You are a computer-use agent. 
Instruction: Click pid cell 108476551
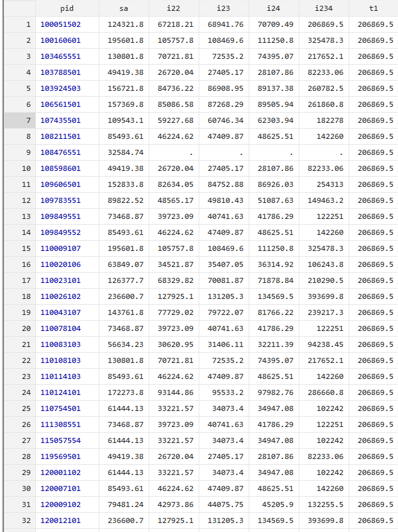click(67, 152)
